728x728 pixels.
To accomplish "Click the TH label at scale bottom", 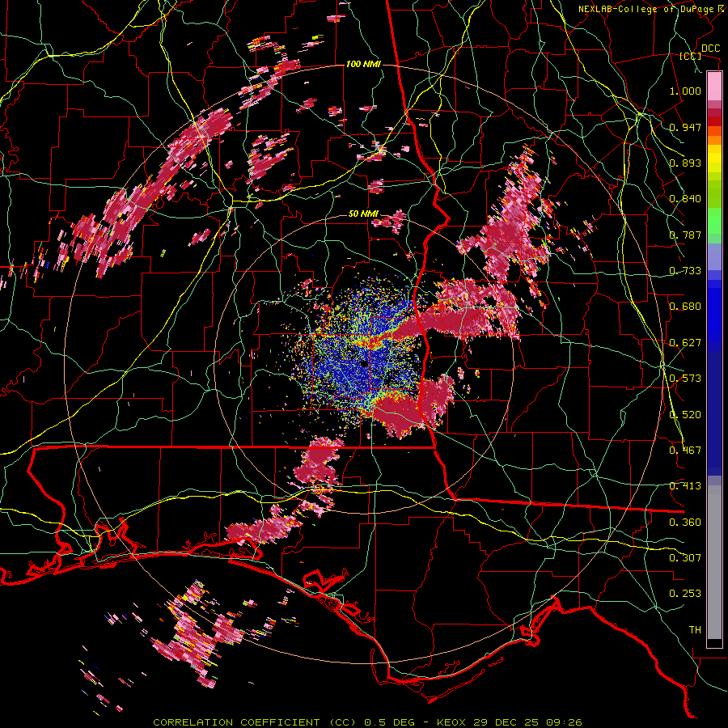I will click(695, 630).
